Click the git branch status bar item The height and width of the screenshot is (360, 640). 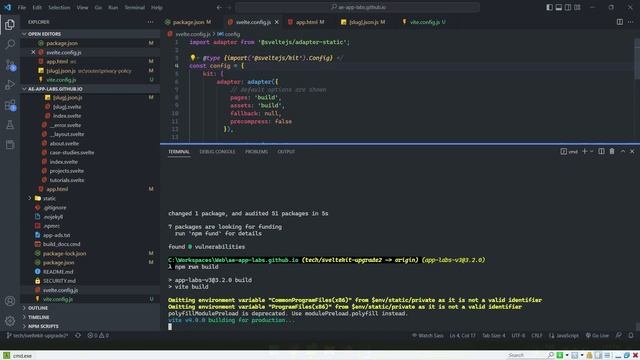coord(37,336)
